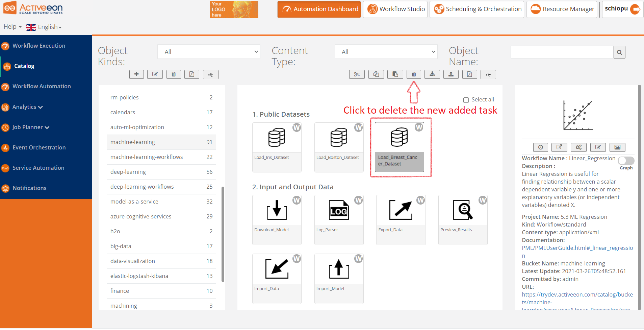The image size is (644, 330).
Task: Open PML user guide documentation link
Action: (x=577, y=252)
